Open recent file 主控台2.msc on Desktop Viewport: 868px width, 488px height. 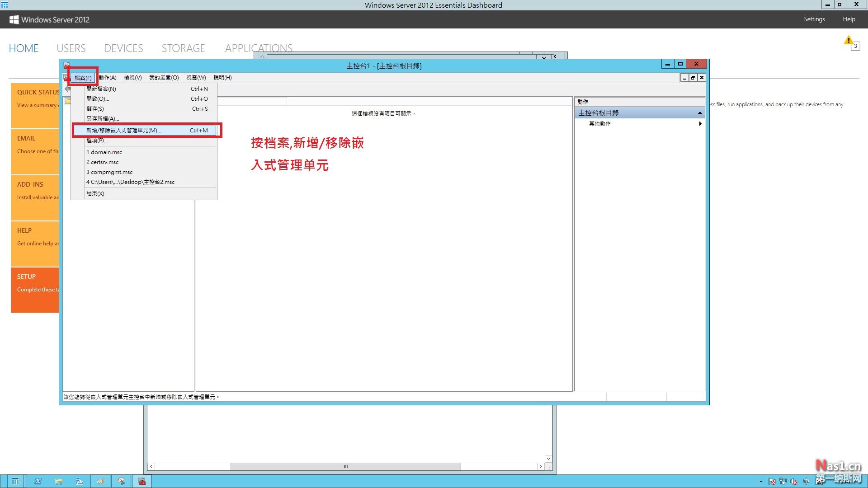tap(144, 182)
